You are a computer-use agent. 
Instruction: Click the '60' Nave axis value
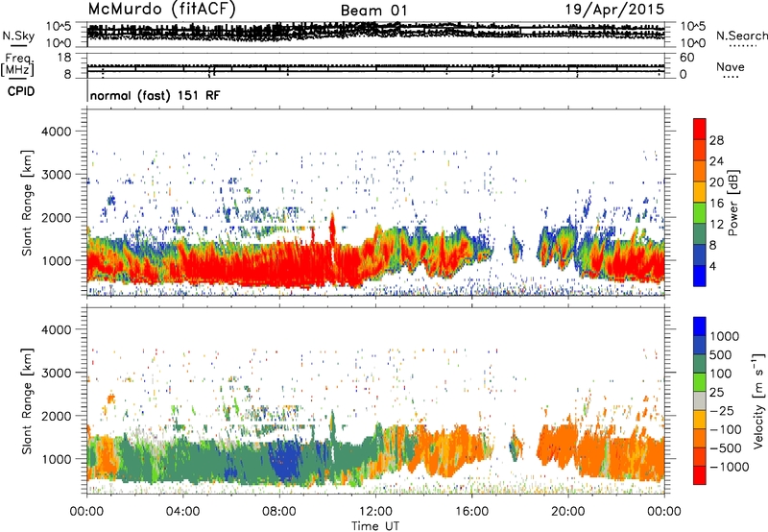click(x=687, y=58)
